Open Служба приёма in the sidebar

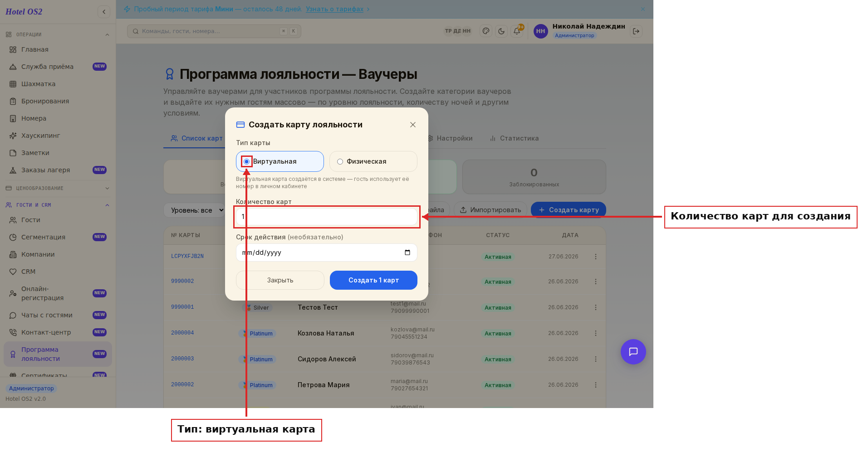(x=58, y=67)
